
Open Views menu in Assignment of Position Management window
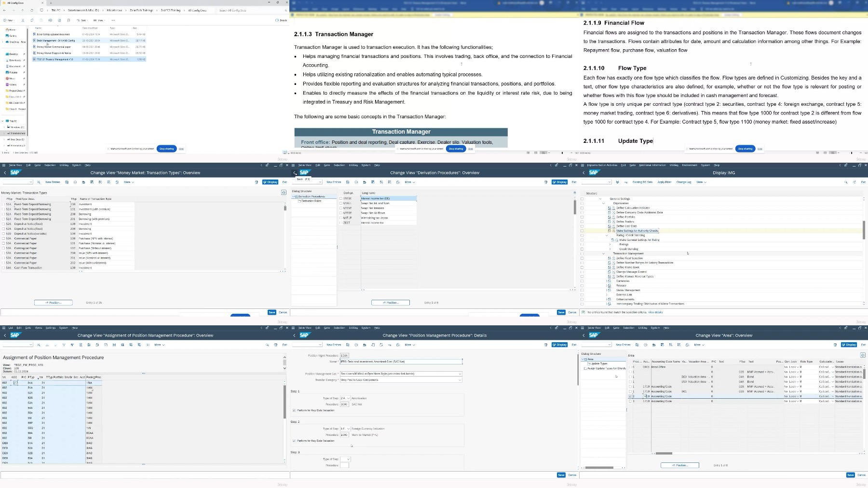(x=38, y=328)
